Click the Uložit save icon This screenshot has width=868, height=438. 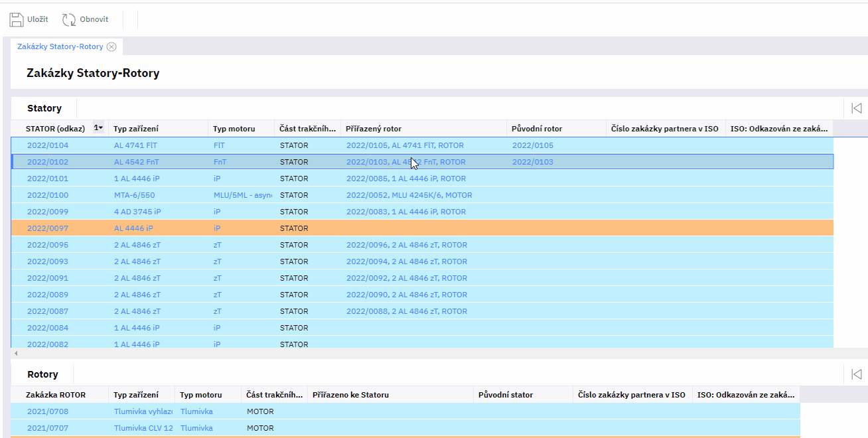(17, 20)
